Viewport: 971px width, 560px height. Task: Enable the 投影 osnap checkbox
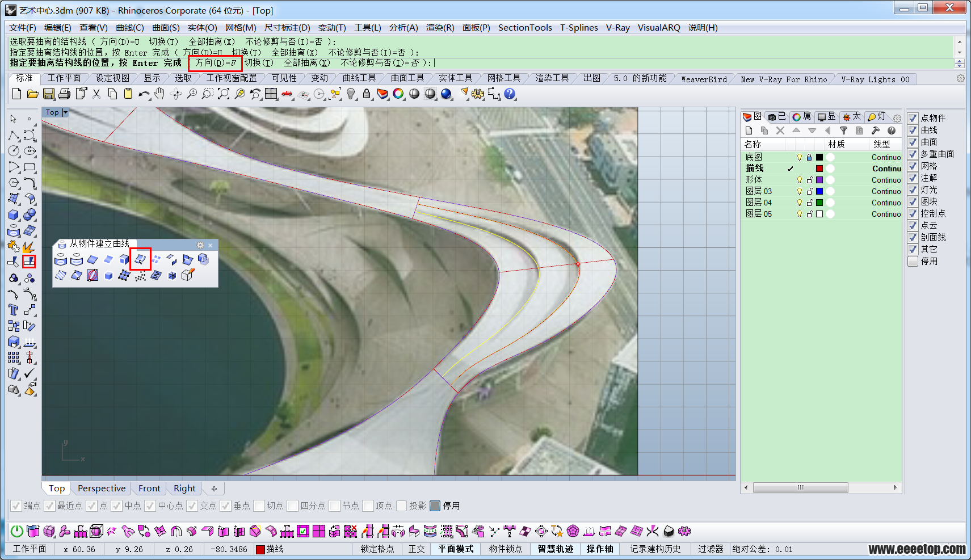402,506
